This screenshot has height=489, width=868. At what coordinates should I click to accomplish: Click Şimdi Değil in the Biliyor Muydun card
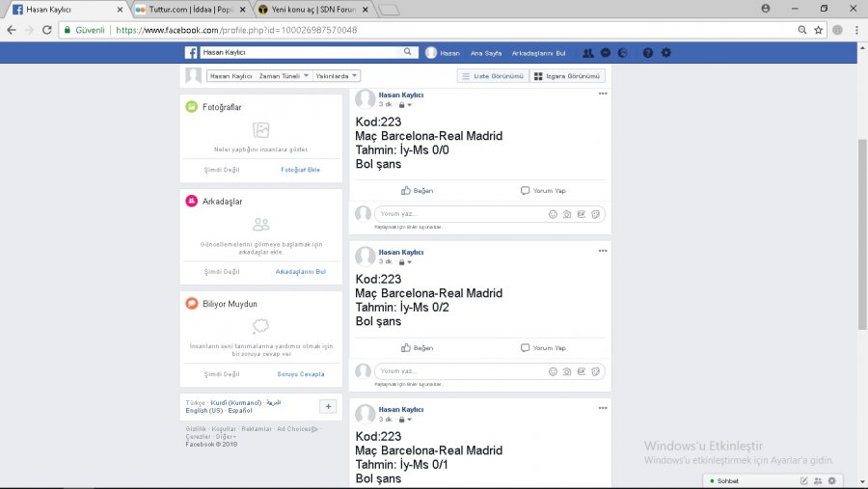[x=222, y=374]
